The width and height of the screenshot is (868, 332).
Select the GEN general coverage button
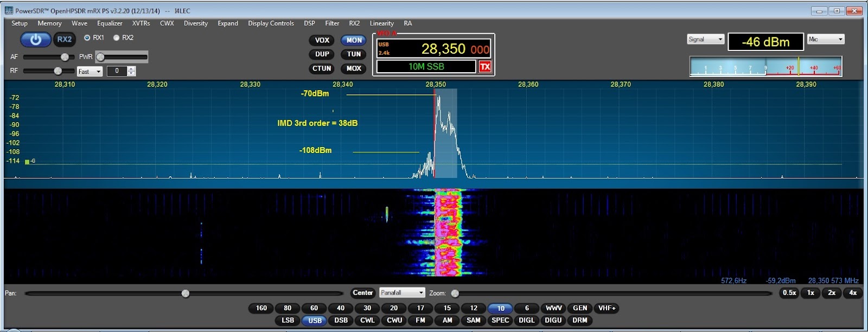[580, 308]
